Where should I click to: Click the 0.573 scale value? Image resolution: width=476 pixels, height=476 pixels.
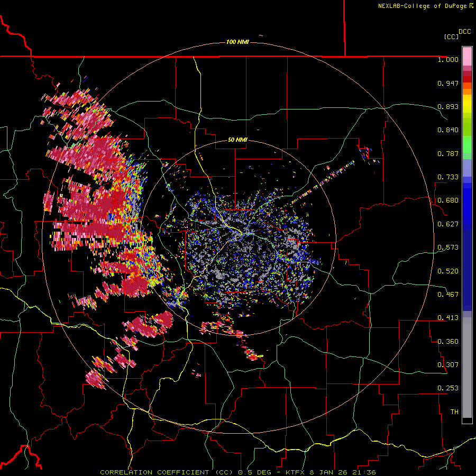click(x=448, y=248)
